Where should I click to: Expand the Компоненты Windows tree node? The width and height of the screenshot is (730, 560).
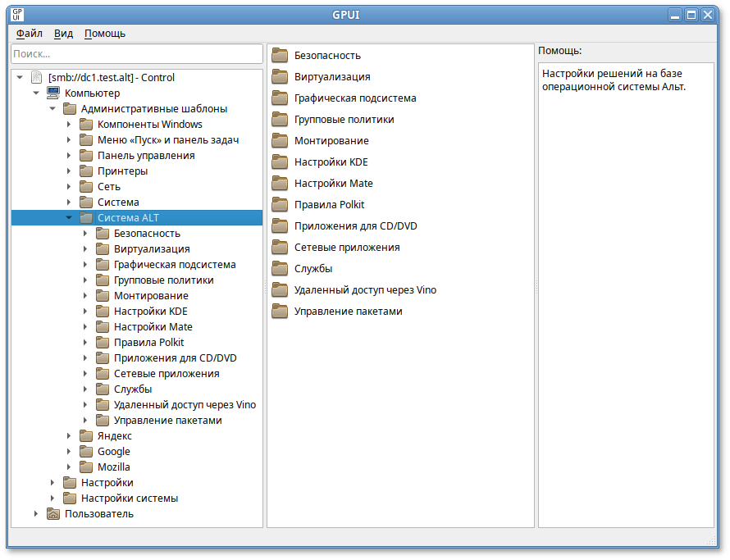click(69, 125)
